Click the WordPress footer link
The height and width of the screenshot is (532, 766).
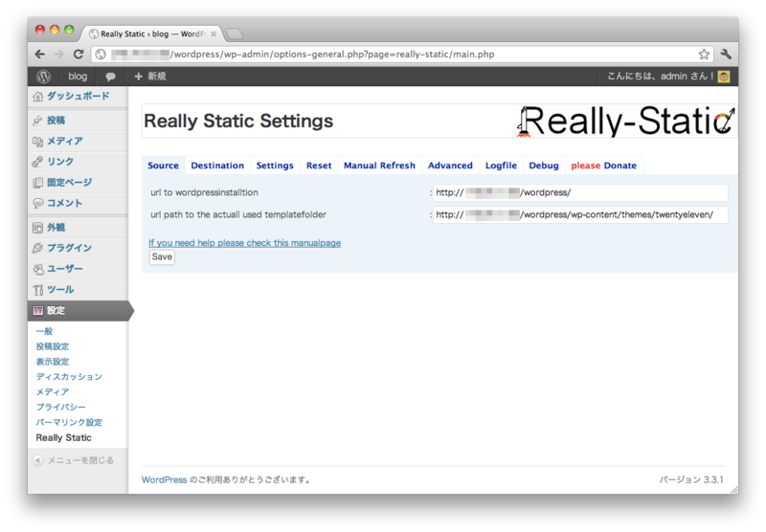(164, 479)
